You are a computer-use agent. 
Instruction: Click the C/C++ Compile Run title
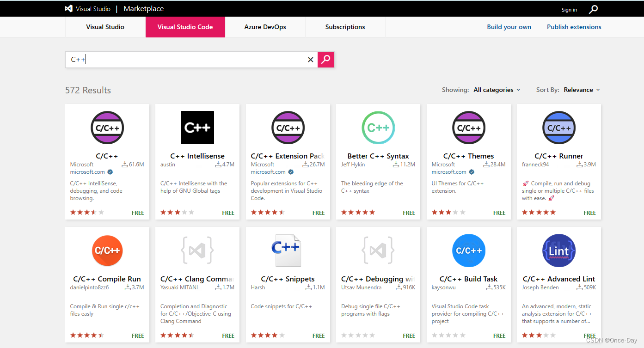(x=107, y=279)
